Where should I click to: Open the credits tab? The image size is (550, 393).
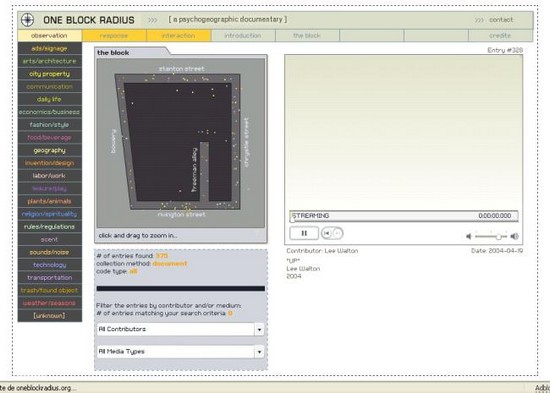coord(500,35)
